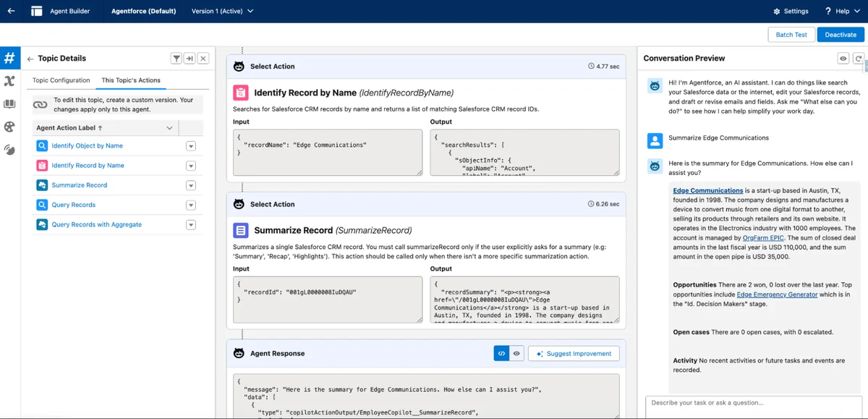Open the Identify Object by Name link

tap(87, 145)
